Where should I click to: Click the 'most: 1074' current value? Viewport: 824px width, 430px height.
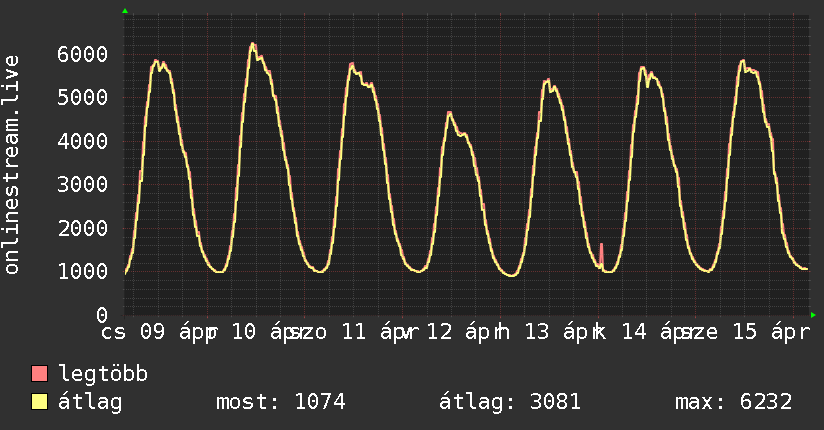point(280,403)
